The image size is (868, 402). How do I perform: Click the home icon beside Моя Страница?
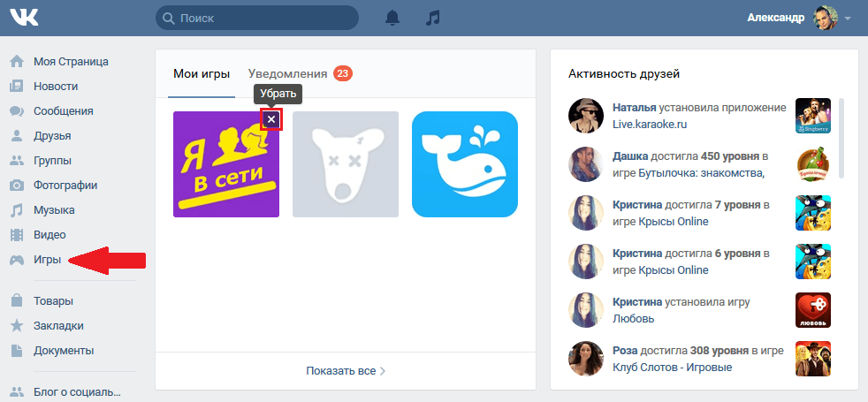tap(17, 61)
